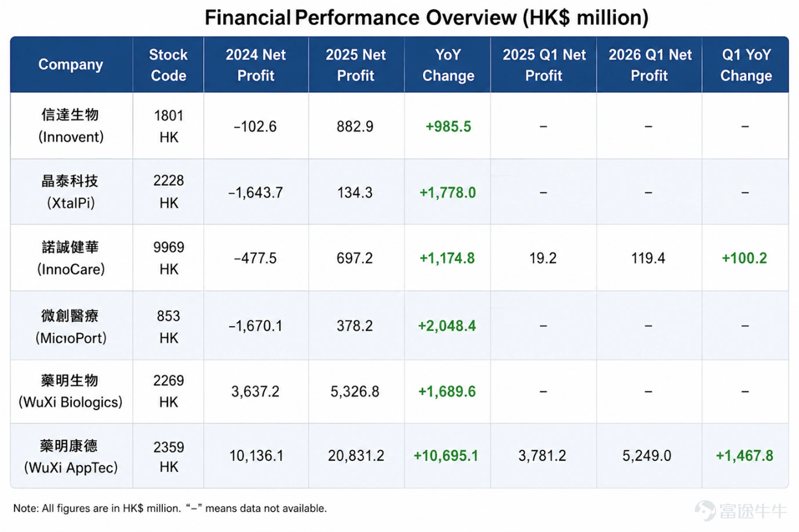Click InnoCare's 2026 Q1 value 119.4
The width and height of the screenshot is (799, 532).
click(648, 258)
